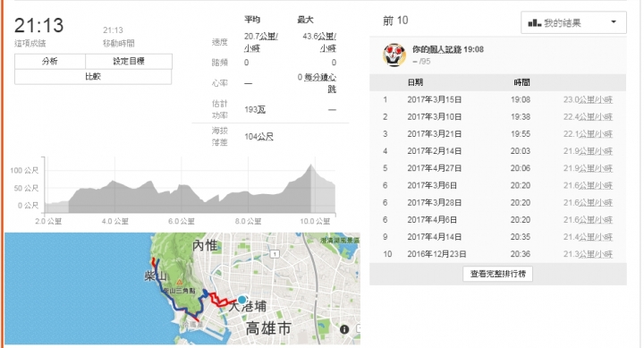644x348 pixels.
Task: Click the 高雄市 city label on map
Action: tap(268, 328)
